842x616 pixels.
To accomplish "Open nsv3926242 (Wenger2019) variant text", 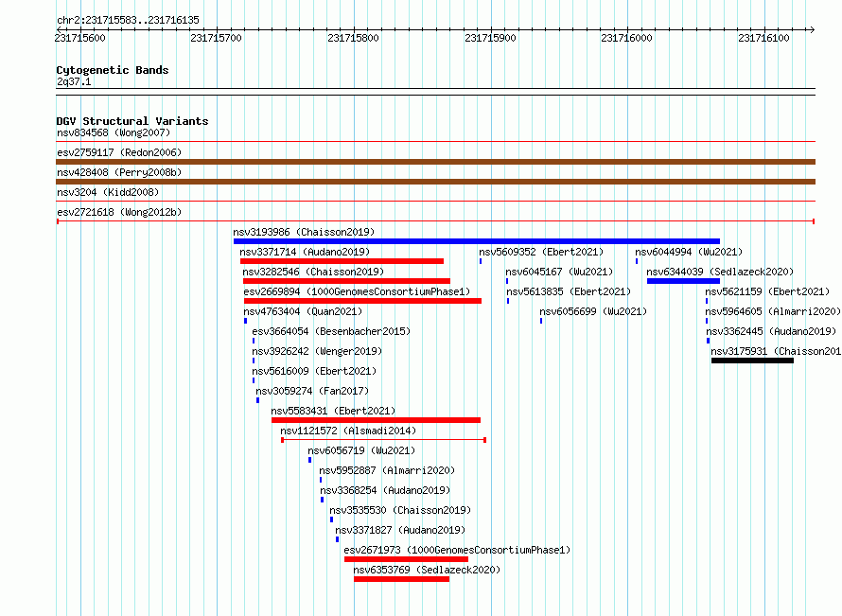I will (x=317, y=351).
